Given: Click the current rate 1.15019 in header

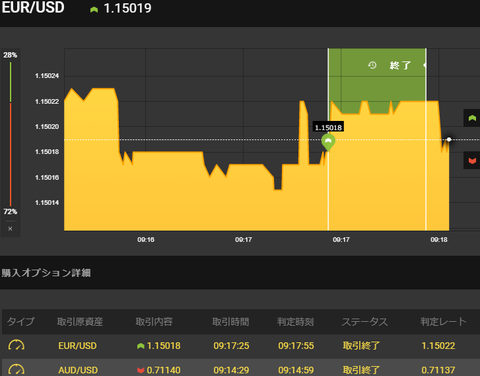Looking at the screenshot, I should (x=127, y=8).
